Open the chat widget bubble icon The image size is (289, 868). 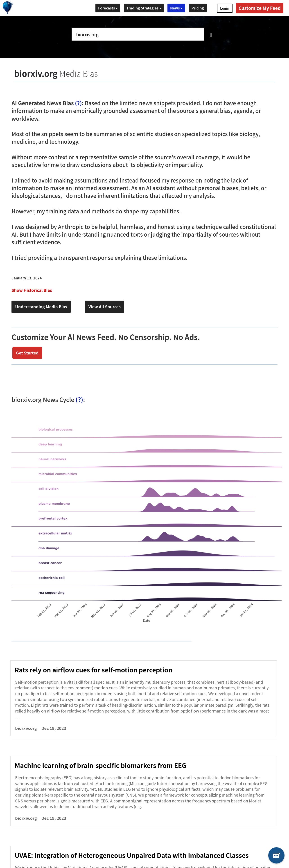tap(276, 855)
